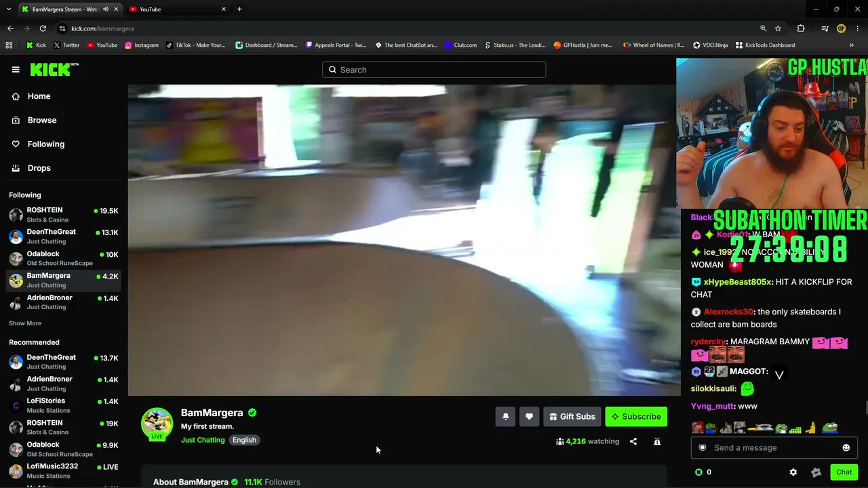The height and width of the screenshot is (488, 868).
Task: Open the Chrome three-dot menu
Action: pyautogui.click(x=858, y=28)
